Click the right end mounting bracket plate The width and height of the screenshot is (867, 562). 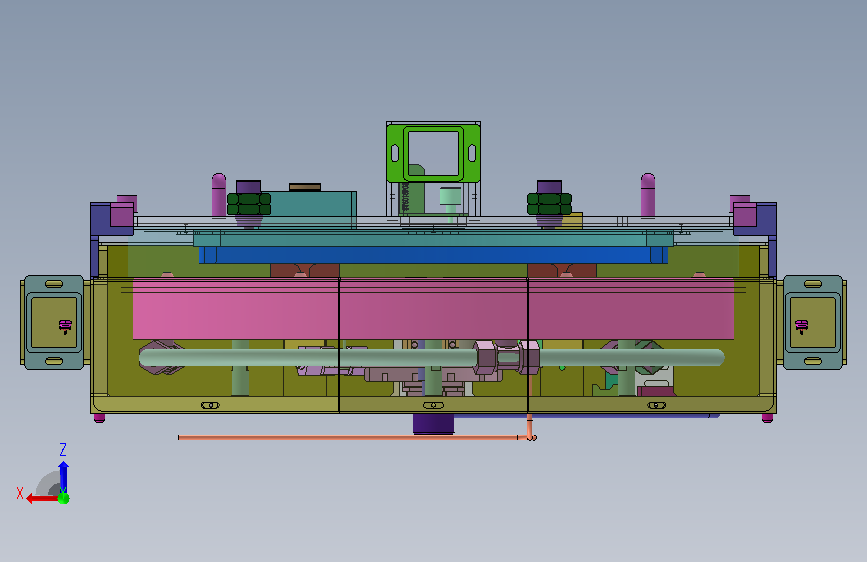click(813, 322)
